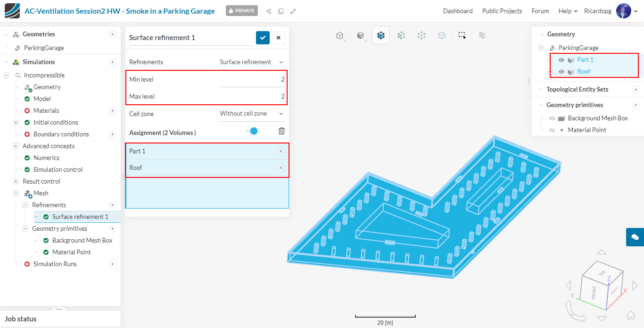Copy the project using duplicate icon
Screen dimensions: 644x328
point(281,11)
